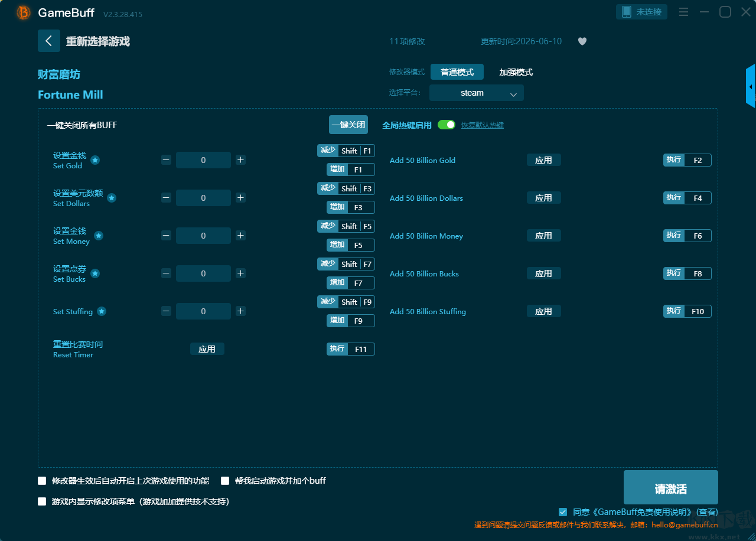Edit the 执行 F8 hotkey
This screenshot has height=541, width=756.
click(x=687, y=273)
